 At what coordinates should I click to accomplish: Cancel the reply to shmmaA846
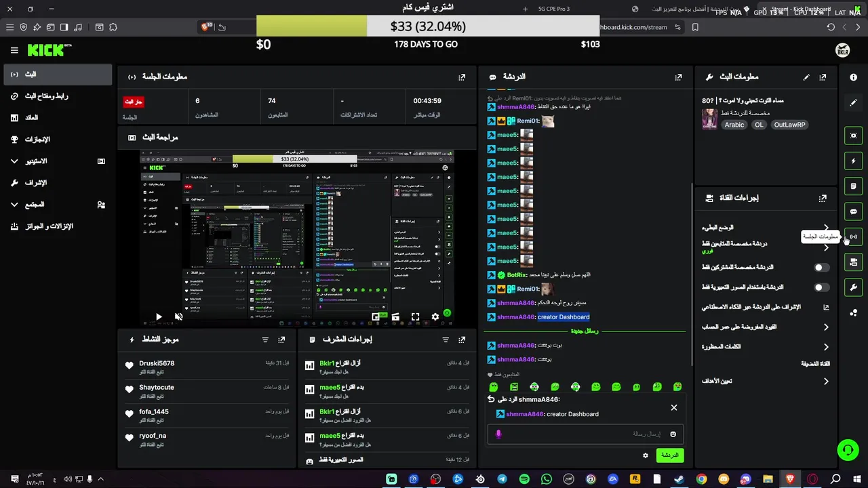click(x=674, y=407)
